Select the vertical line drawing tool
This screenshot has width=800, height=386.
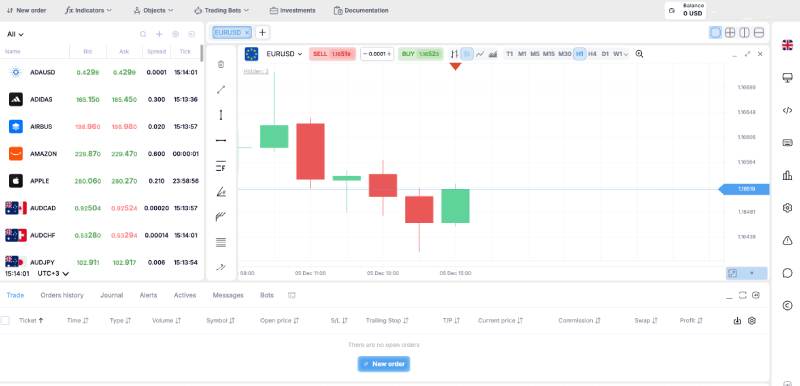coord(220,115)
